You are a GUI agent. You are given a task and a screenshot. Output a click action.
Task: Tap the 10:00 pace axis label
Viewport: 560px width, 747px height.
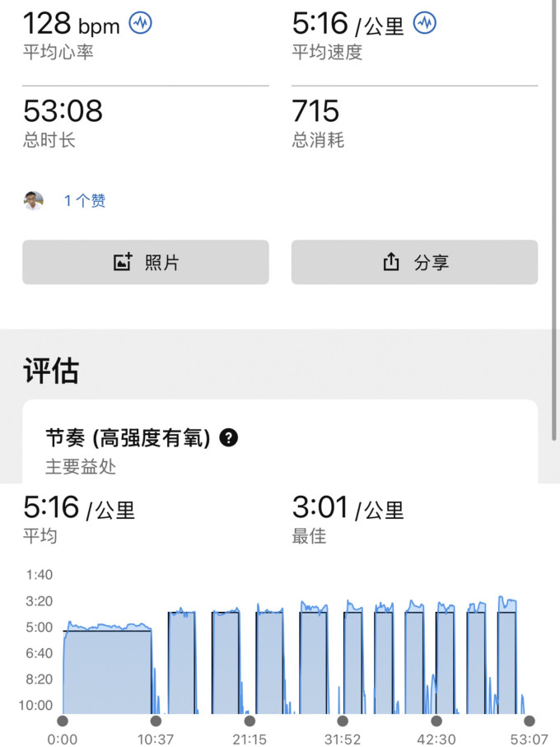coord(35,705)
